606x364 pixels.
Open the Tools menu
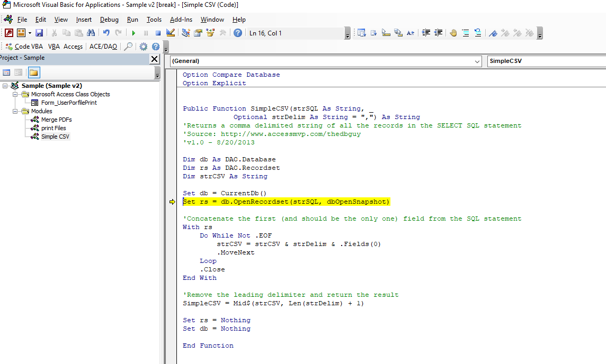coord(154,20)
